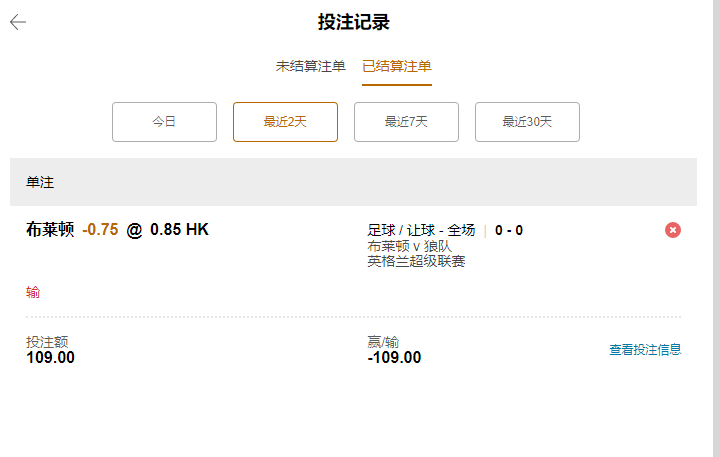Select the 已结算注单 tab
Image resolution: width=720 pixels, height=457 pixels.
pos(397,67)
